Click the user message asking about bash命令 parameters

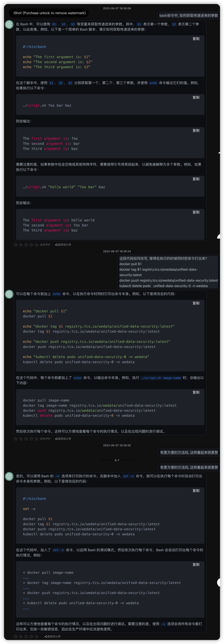click(189, 16)
